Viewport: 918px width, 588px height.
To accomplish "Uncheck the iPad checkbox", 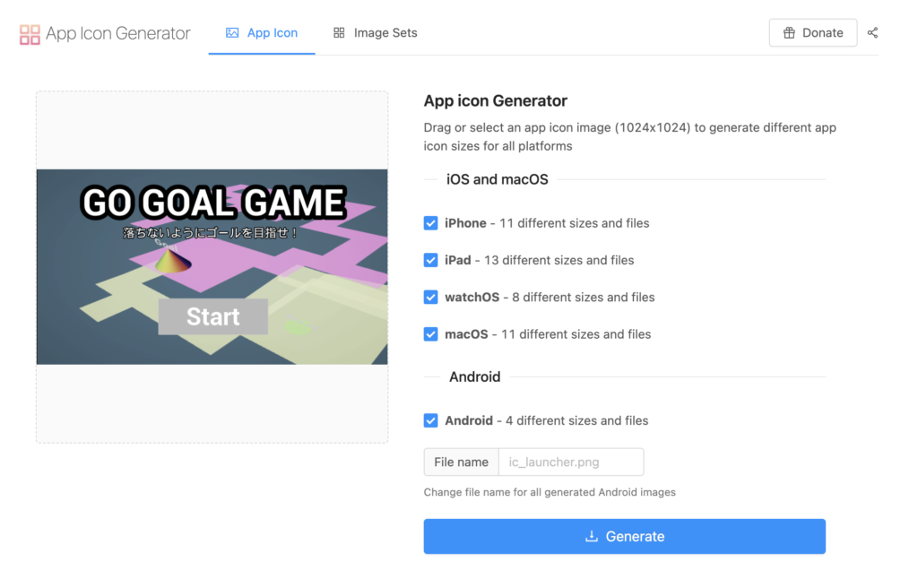I will [431, 260].
